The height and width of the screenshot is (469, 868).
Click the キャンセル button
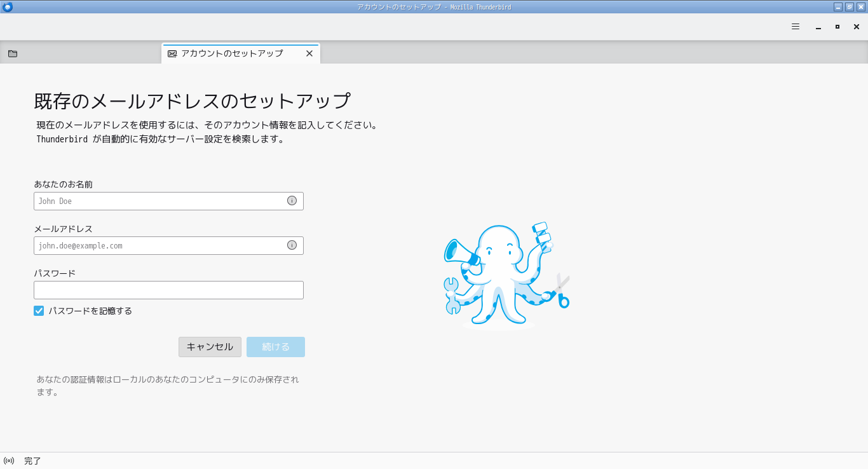(x=210, y=347)
